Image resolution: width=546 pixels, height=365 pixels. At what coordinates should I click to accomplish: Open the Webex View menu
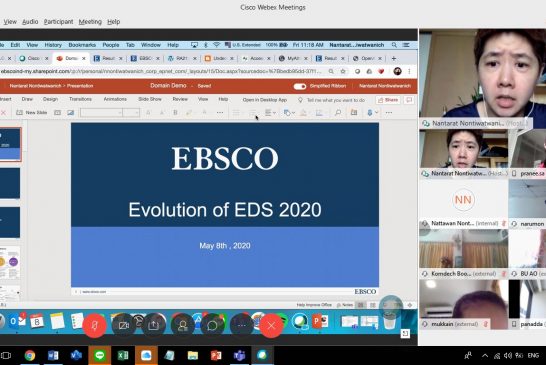coord(10,22)
